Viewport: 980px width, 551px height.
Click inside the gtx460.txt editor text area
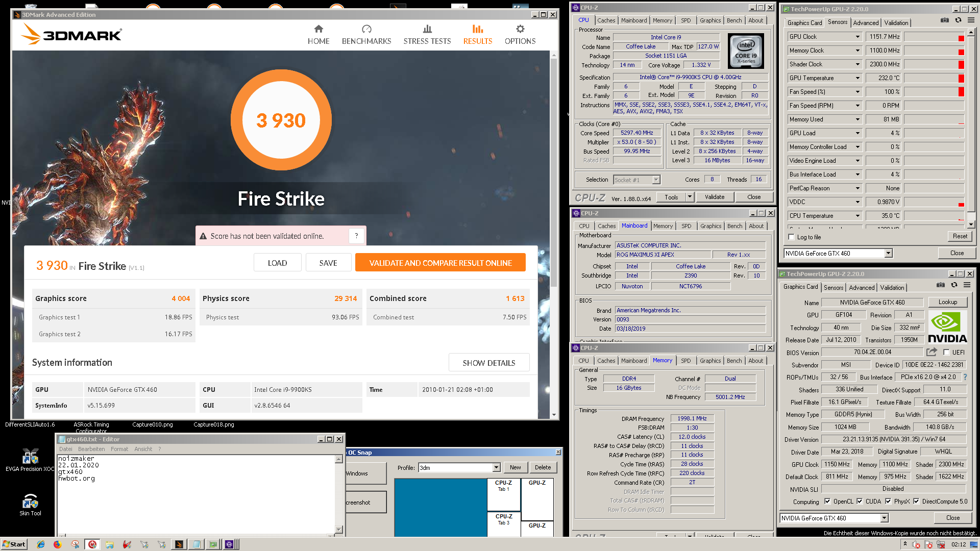(196, 494)
